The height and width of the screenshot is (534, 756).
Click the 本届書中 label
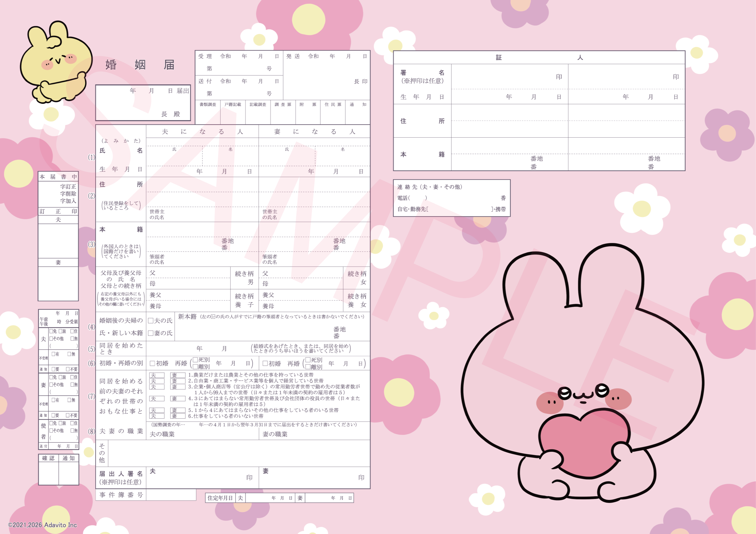point(58,177)
